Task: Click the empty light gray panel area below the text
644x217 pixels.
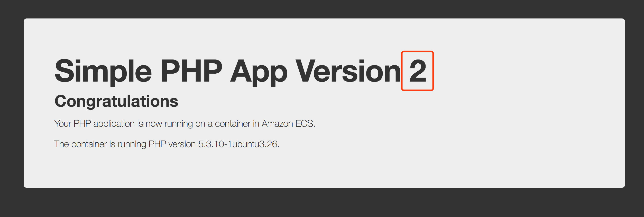Action: click(x=324, y=169)
